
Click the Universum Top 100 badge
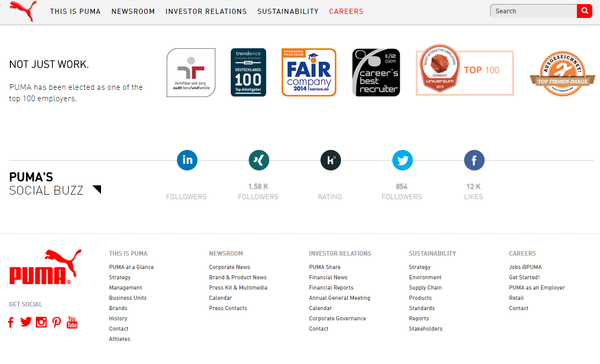[465, 70]
